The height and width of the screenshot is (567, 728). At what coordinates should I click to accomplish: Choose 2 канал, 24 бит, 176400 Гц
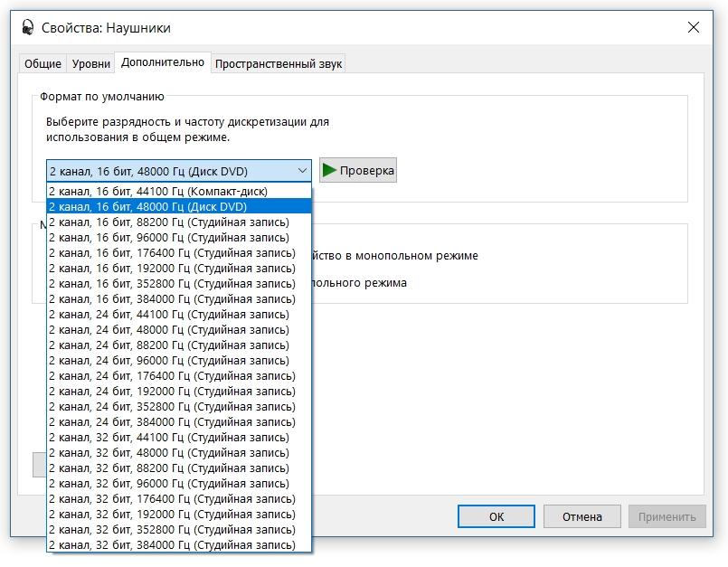(179, 375)
